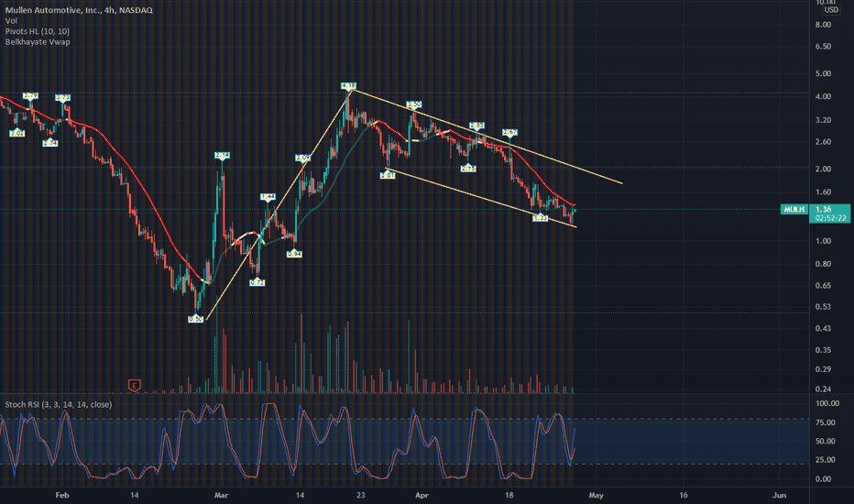Click the 1.36 current price label
This screenshot has width=854, height=504.
(x=824, y=209)
